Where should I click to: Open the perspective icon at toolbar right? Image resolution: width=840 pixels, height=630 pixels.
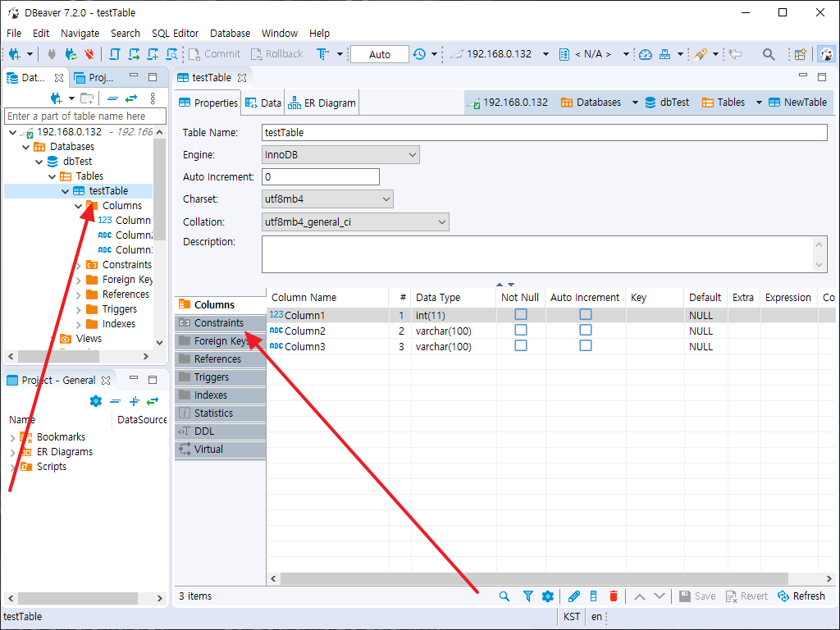pos(801,54)
